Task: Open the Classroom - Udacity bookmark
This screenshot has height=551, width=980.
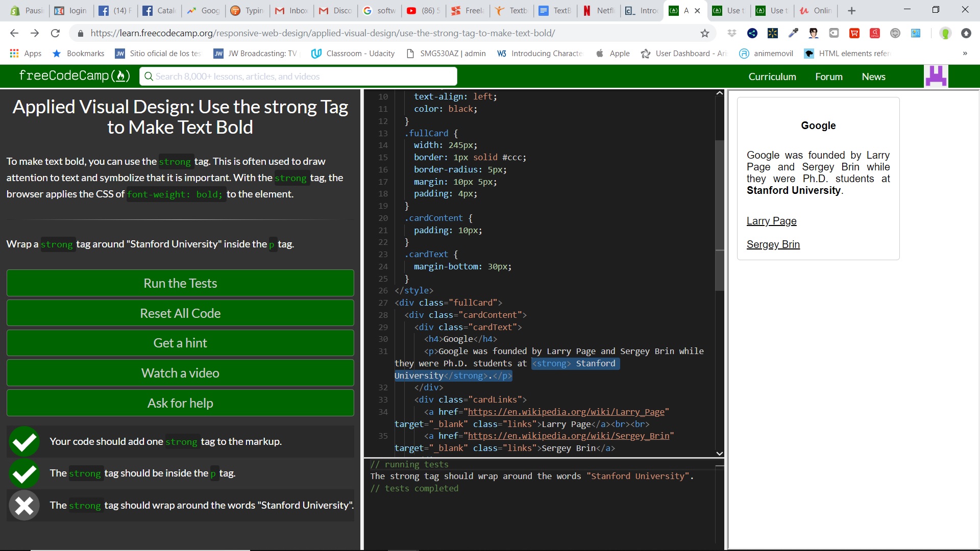Action: point(353,54)
